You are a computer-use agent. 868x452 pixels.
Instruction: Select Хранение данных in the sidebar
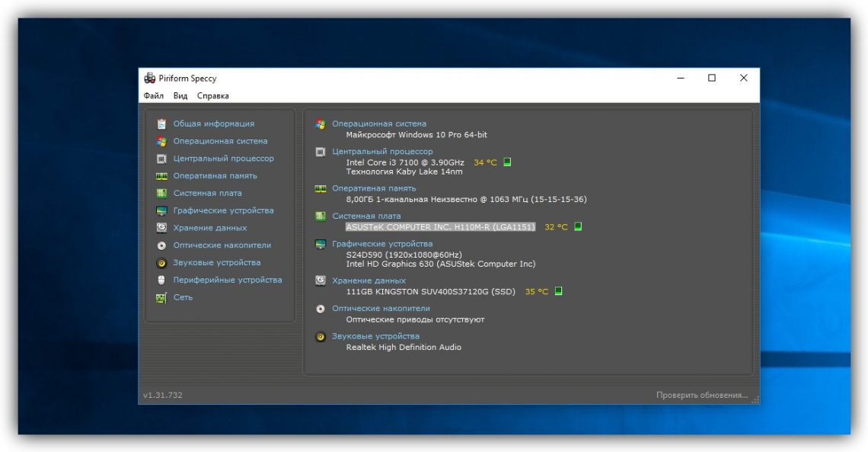[209, 228]
